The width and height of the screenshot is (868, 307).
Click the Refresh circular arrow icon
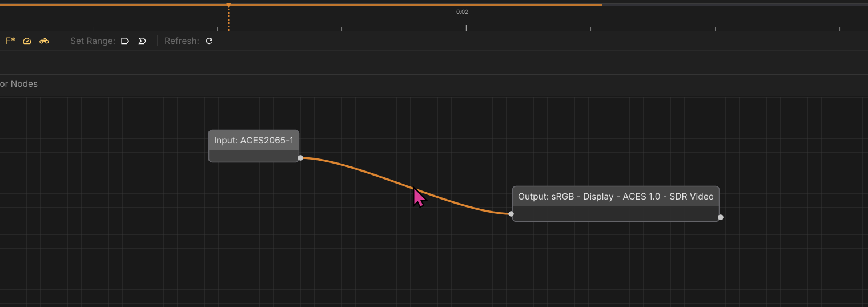pyautogui.click(x=209, y=41)
